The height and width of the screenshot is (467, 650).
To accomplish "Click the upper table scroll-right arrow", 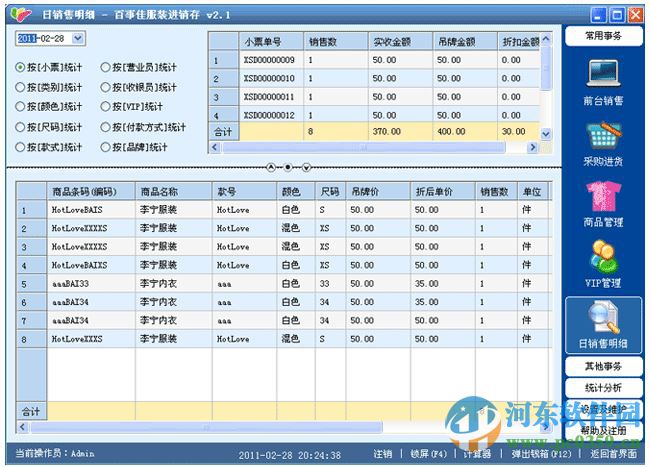I will (533, 147).
